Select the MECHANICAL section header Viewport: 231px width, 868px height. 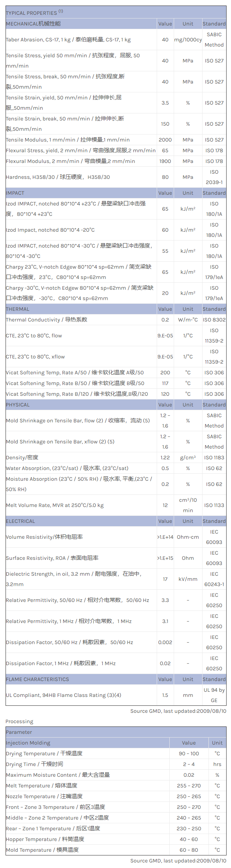pyautogui.click(x=33, y=24)
